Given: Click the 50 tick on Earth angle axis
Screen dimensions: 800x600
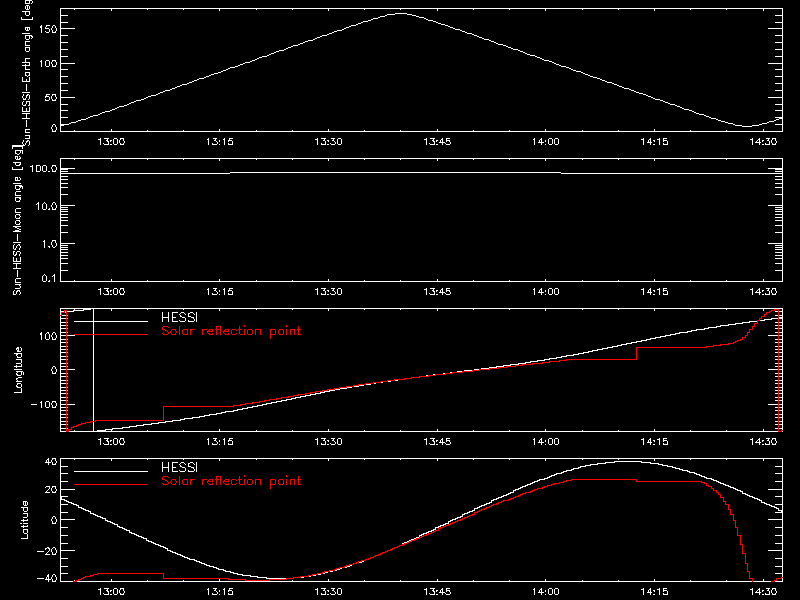Looking at the screenshot, I should coord(51,97).
